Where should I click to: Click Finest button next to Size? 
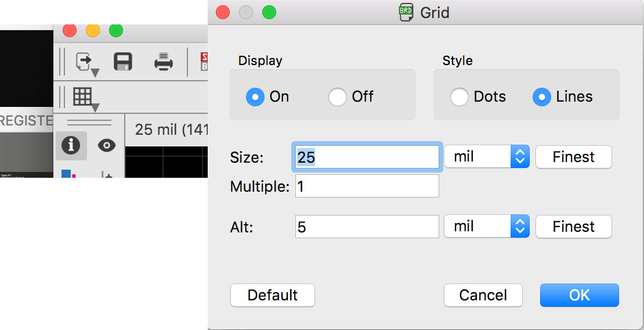573,157
